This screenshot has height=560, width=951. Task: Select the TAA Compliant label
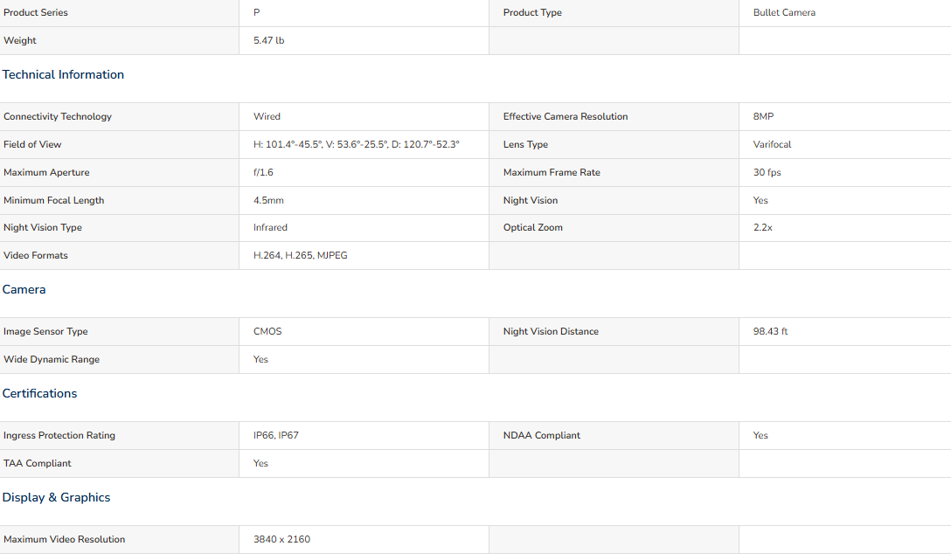coord(38,463)
